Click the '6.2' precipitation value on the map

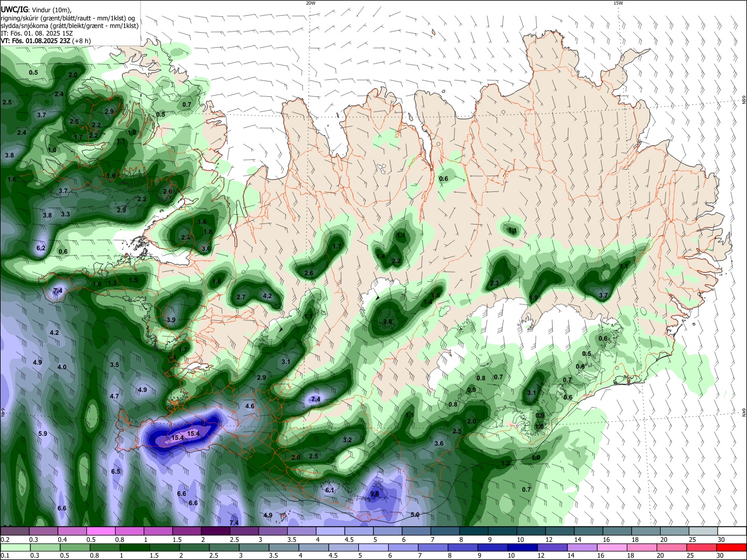[41, 248]
